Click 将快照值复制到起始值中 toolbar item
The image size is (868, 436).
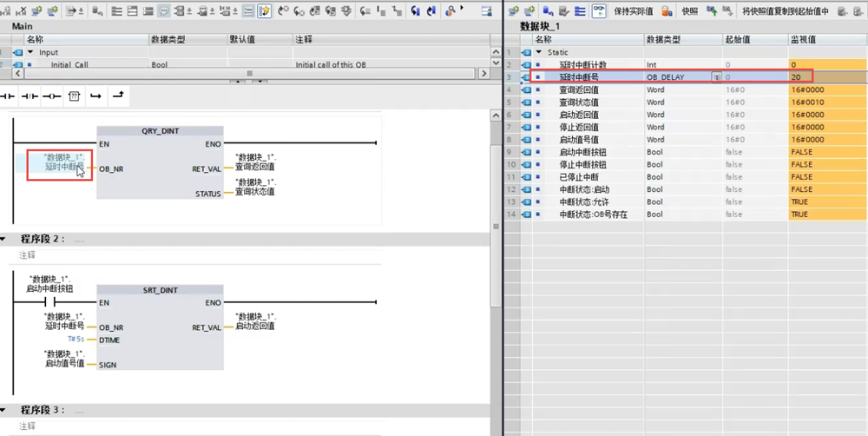[x=785, y=11]
